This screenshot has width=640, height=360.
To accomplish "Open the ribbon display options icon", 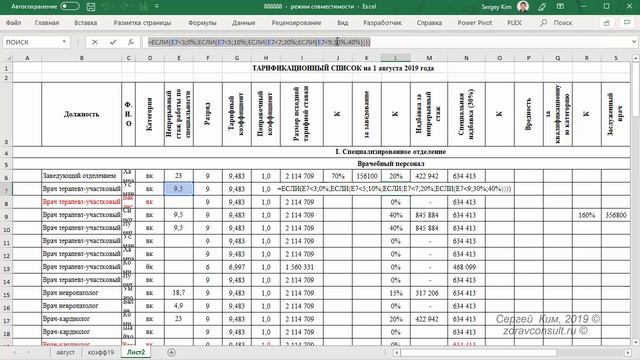I will tap(560, 7).
